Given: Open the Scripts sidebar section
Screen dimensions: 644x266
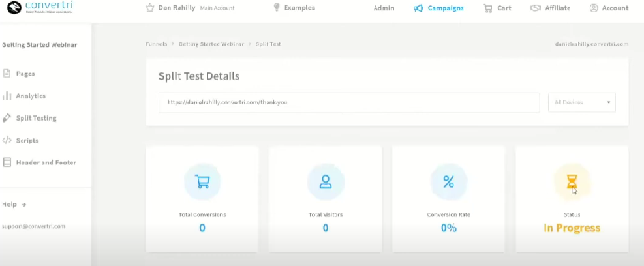Looking at the screenshot, I should pyautogui.click(x=27, y=140).
